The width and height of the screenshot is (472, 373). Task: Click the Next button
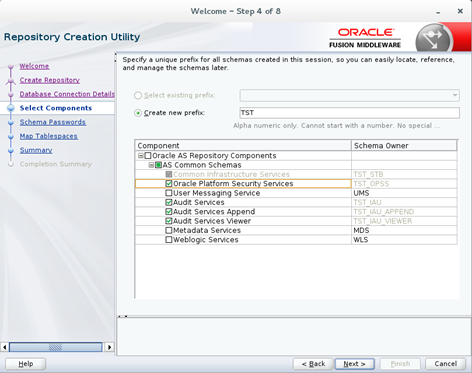354,364
